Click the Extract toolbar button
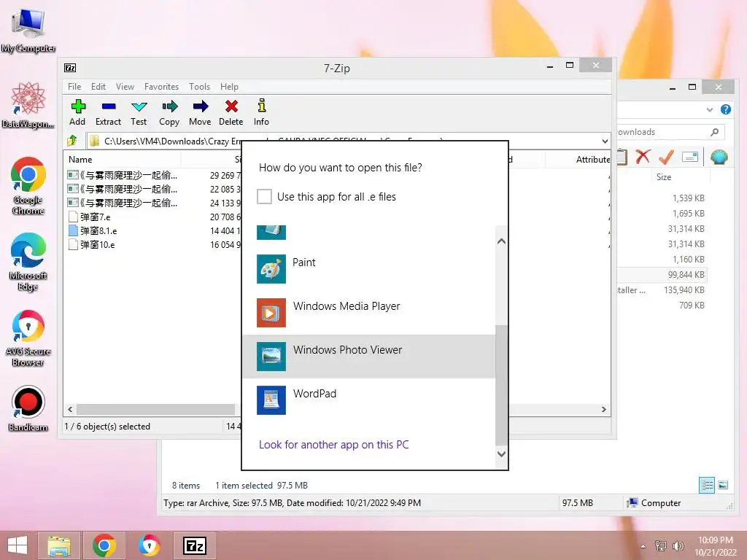The width and height of the screenshot is (747, 560). click(108, 113)
